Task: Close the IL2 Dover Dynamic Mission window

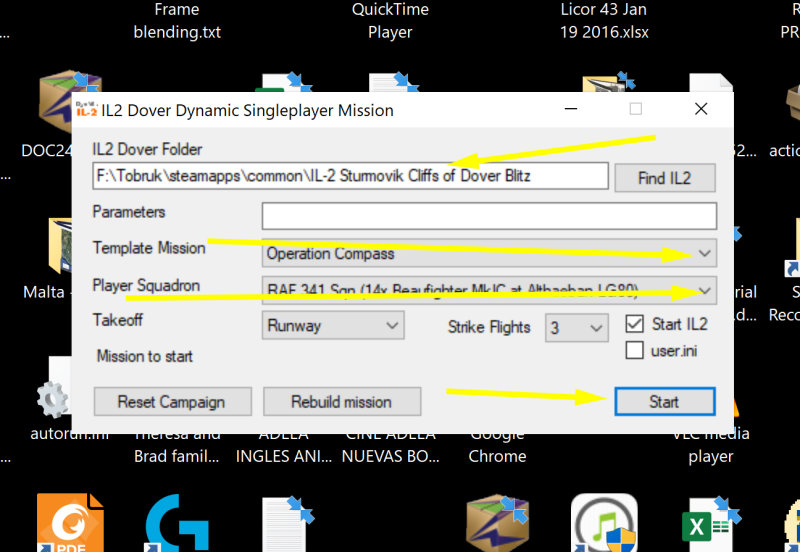Action: click(701, 109)
